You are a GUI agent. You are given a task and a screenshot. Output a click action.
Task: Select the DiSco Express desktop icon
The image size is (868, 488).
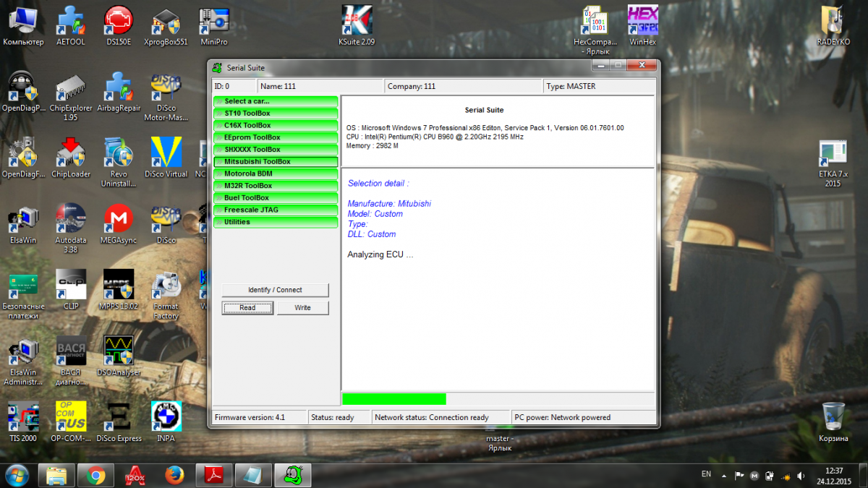point(119,422)
